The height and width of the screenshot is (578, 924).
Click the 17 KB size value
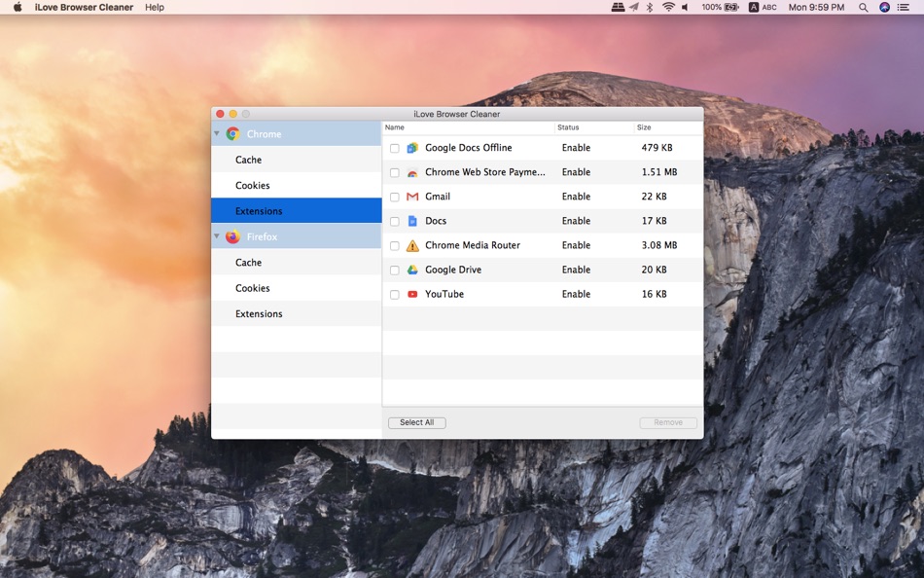point(655,221)
